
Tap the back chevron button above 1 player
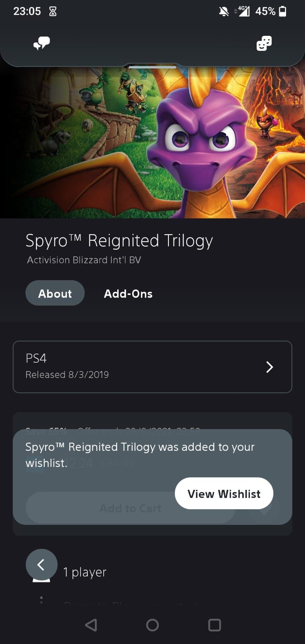pyautogui.click(x=41, y=565)
